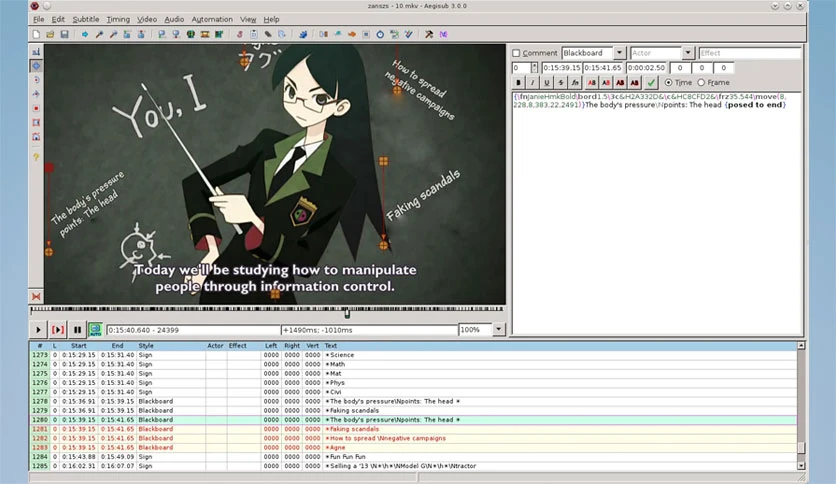Viewport: 836px width, 484px height.
Task: Open the Timing menu
Action: coord(118,19)
